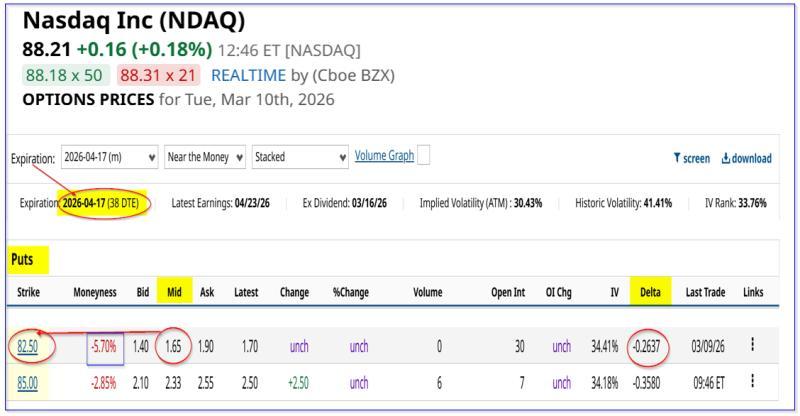The image size is (800, 416).
Task: Open the Stacked view dropdown
Action: click(x=300, y=157)
